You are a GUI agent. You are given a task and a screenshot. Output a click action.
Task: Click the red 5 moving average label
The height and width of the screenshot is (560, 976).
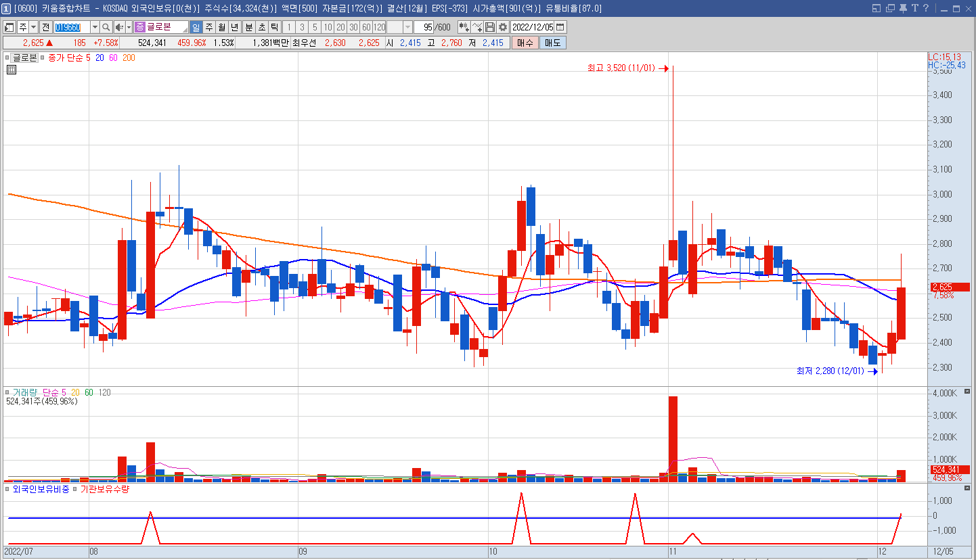click(x=88, y=57)
